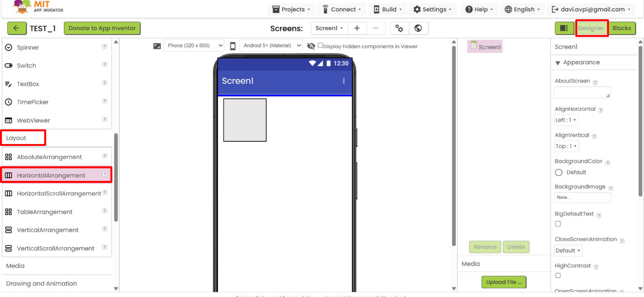The image size is (644, 297).
Task: Click the back arrow button beside TEST_1
Action: pyautogui.click(x=17, y=28)
